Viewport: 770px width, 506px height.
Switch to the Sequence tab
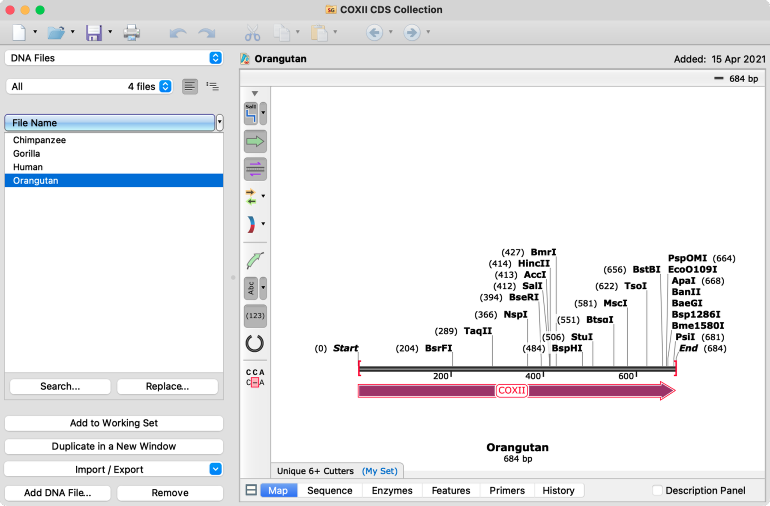coord(330,490)
